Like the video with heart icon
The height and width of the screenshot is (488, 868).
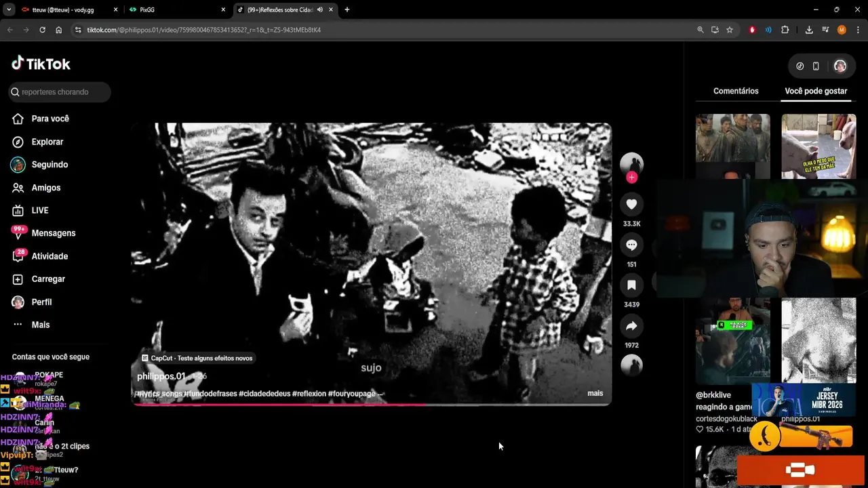(x=631, y=204)
